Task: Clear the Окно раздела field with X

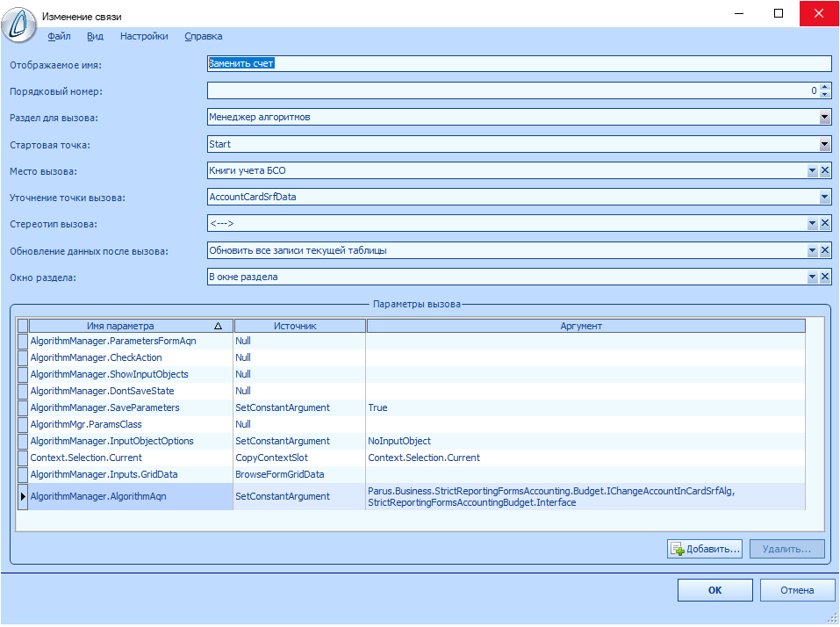Action: (825, 277)
